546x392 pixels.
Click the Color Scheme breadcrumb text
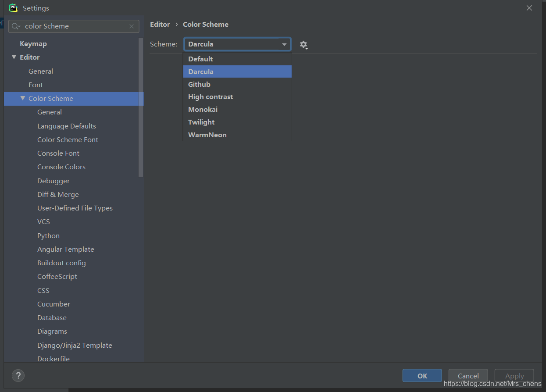point(206,25)
